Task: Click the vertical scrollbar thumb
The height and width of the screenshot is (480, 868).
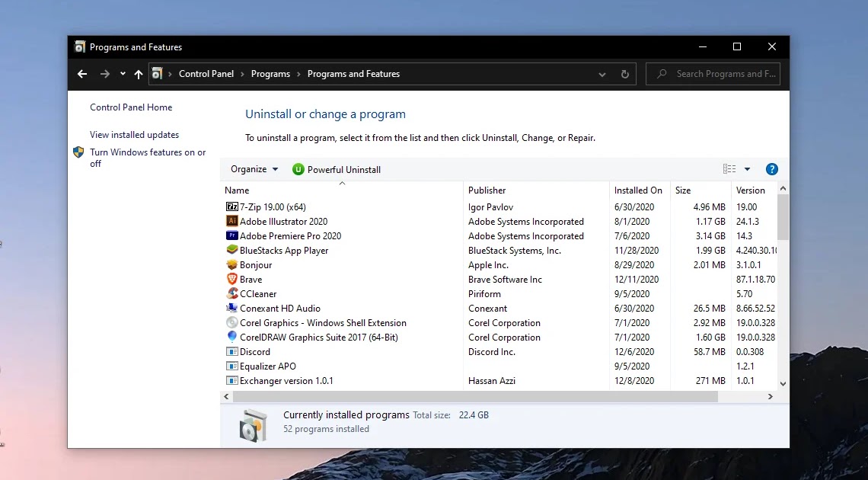Action: tap(783, 217)
